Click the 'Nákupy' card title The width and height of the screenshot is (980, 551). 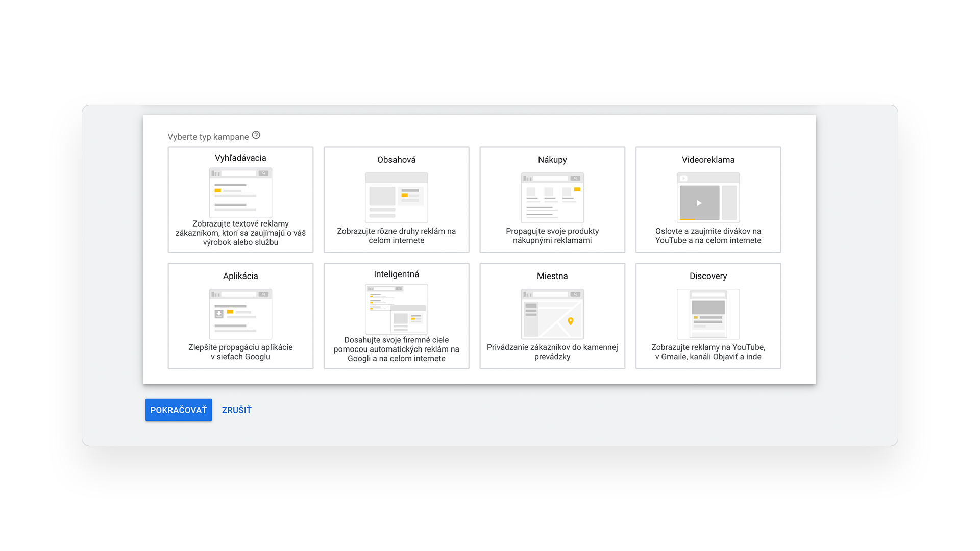tap(552, 160)
